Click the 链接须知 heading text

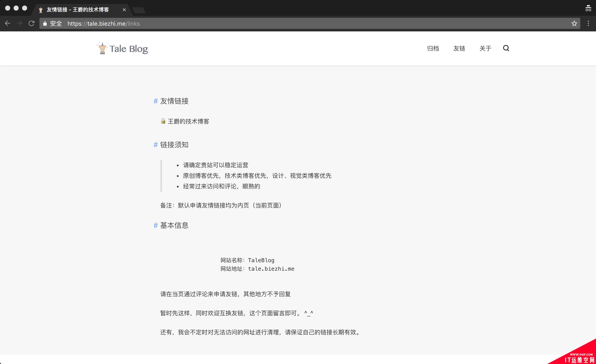click(174, 145)
